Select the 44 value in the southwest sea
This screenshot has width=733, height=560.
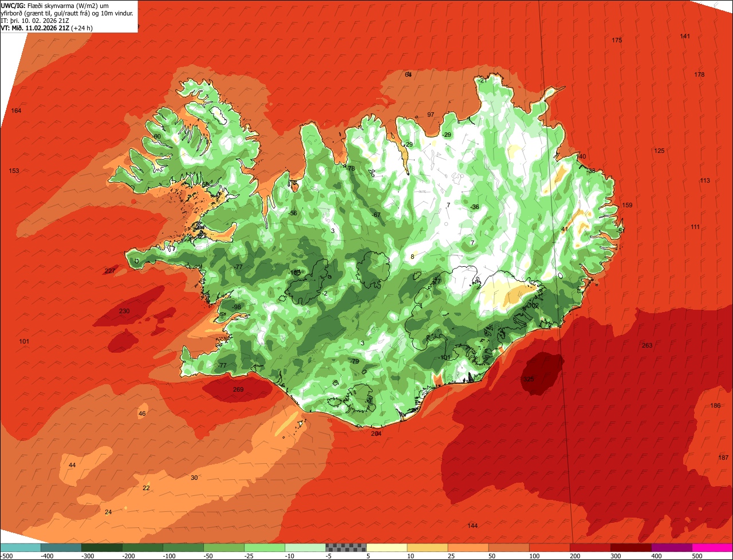click(72, 466)
